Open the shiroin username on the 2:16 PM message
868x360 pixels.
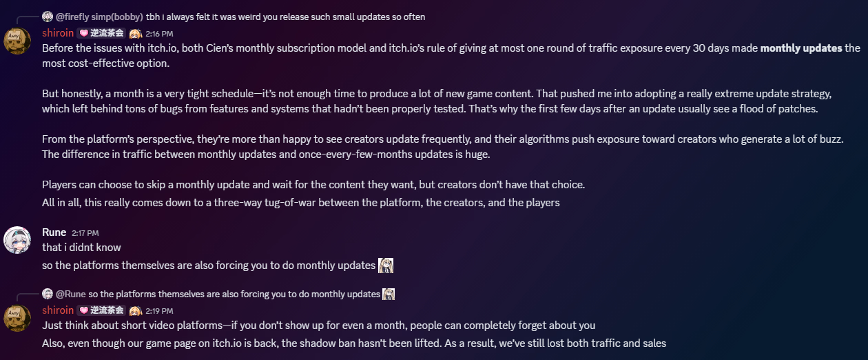(x=58, y=33)
